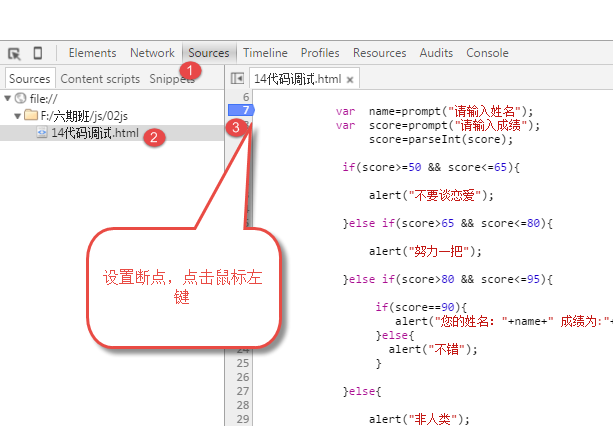
Task: Click the alert("努力一把") code line
Action: point(425,251)
